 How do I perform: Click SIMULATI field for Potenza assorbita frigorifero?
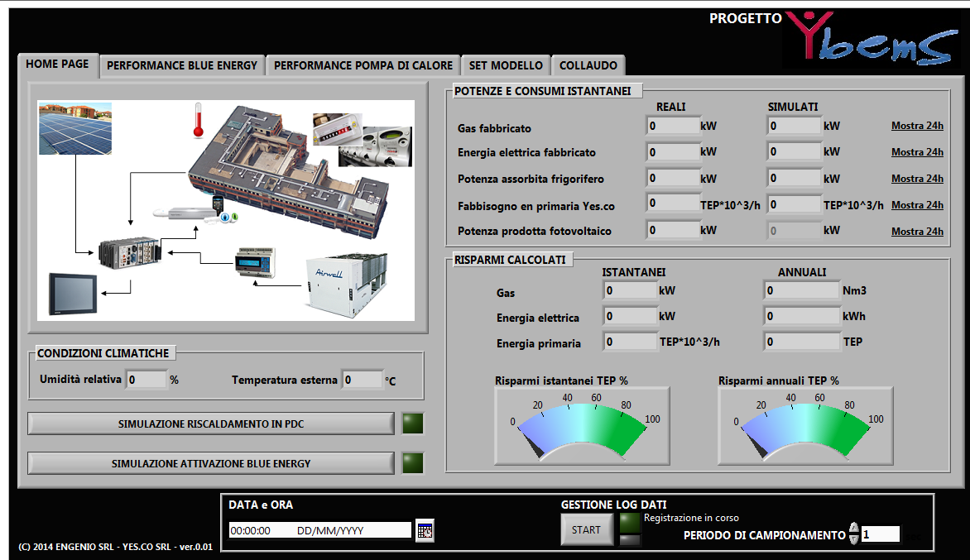(x=795, y=179)
